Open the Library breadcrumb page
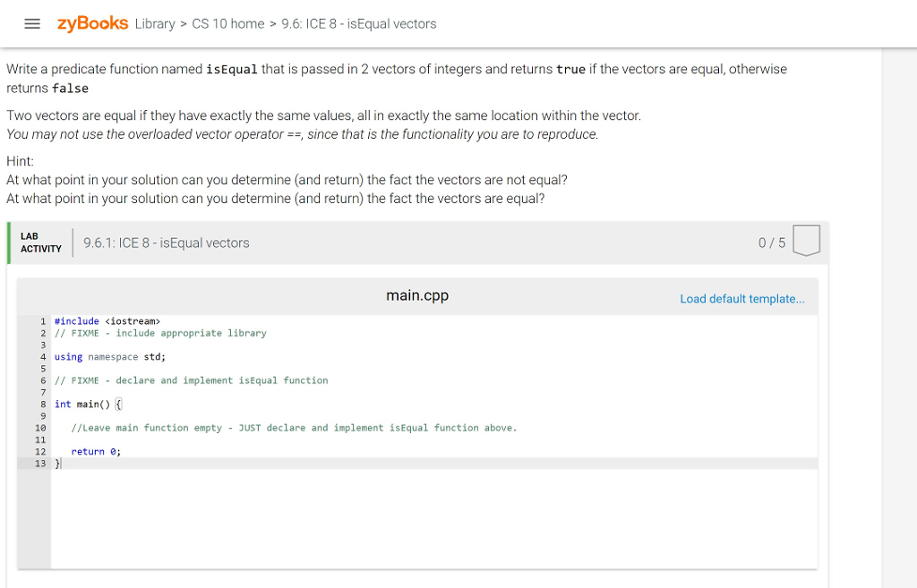 [x=154, y=24]
